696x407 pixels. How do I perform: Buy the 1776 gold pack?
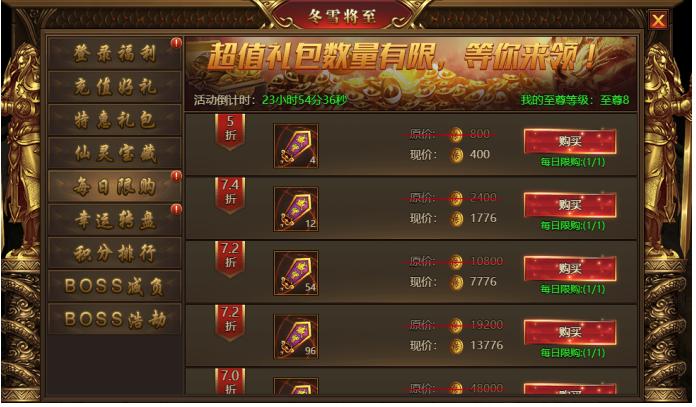[570, 205]
